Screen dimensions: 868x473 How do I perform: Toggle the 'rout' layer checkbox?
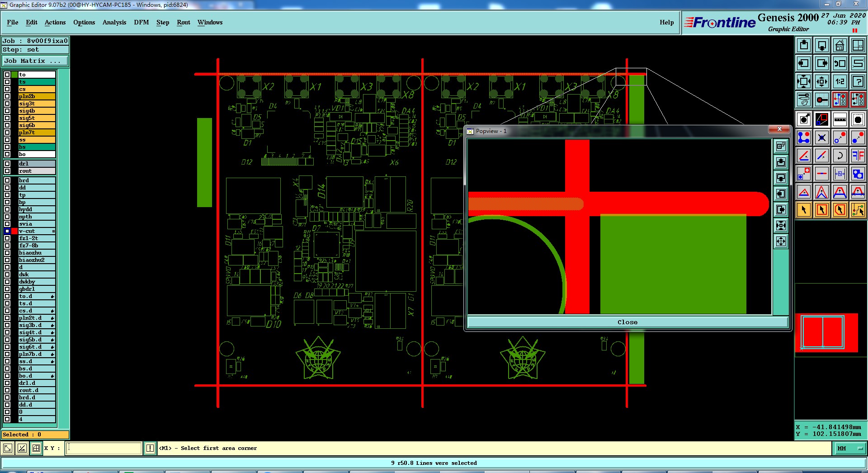coord(7,171)
